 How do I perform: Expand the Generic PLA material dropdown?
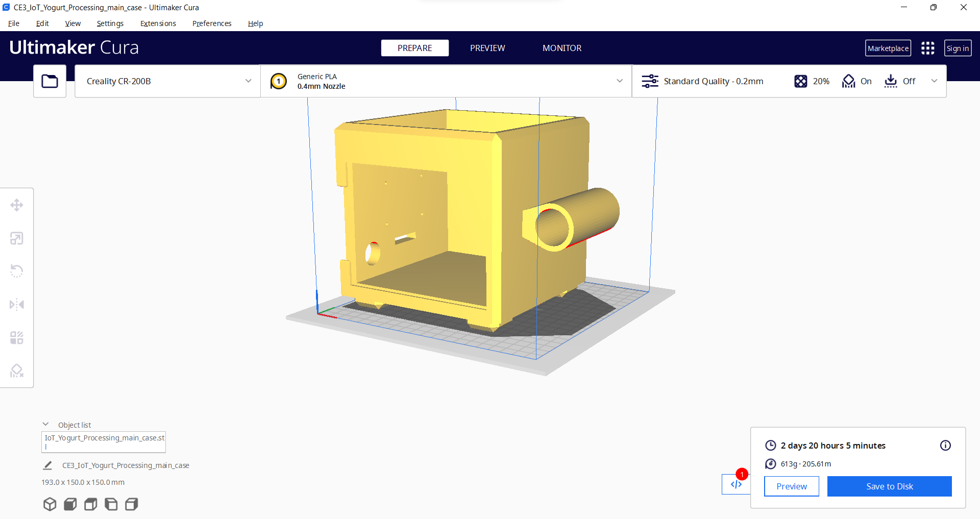click(x=619, y=81)
